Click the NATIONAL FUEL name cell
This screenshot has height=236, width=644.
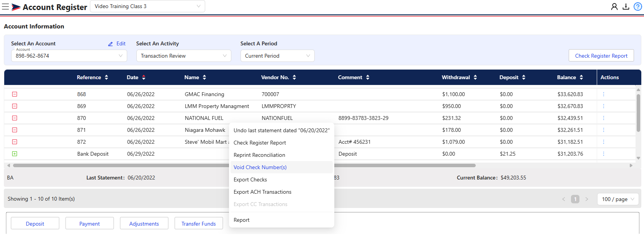click(204, 118)
